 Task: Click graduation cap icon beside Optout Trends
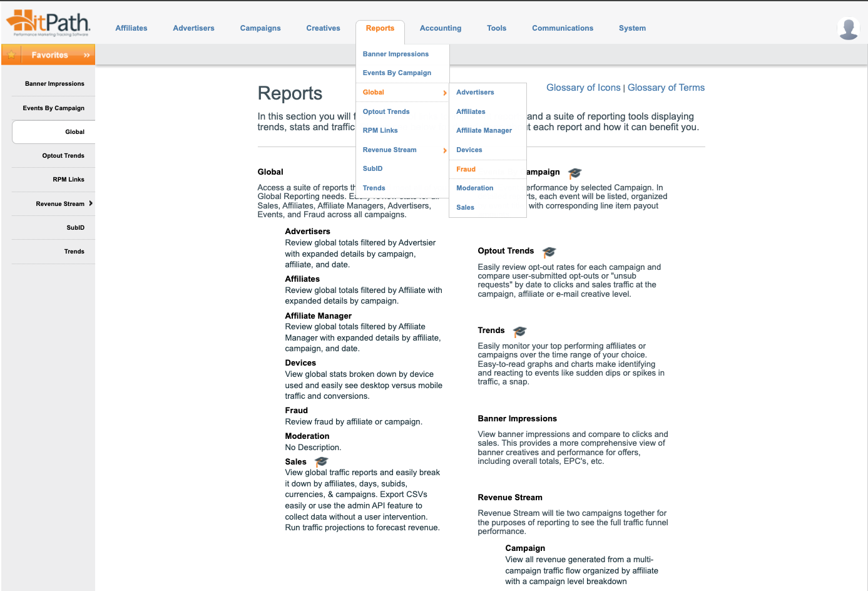pyautogui.click(x=549, y=252)
